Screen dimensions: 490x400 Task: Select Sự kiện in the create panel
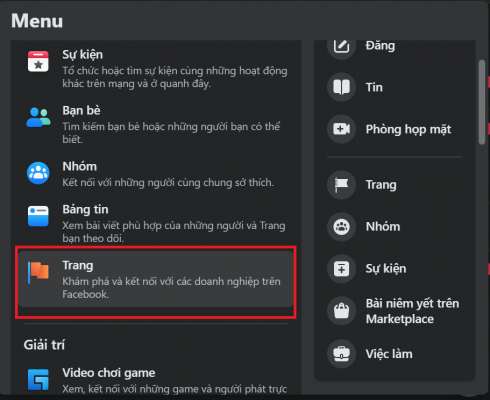click(395, 269)
